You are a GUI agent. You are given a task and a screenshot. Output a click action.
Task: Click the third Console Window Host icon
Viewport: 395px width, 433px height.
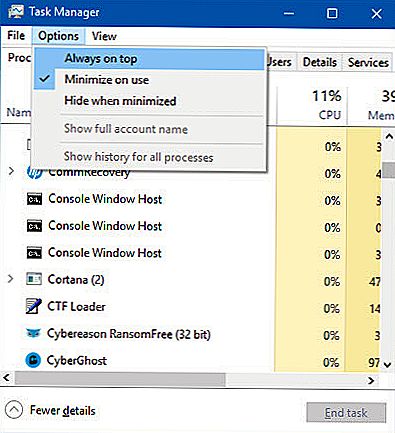(x=34, y=253)
